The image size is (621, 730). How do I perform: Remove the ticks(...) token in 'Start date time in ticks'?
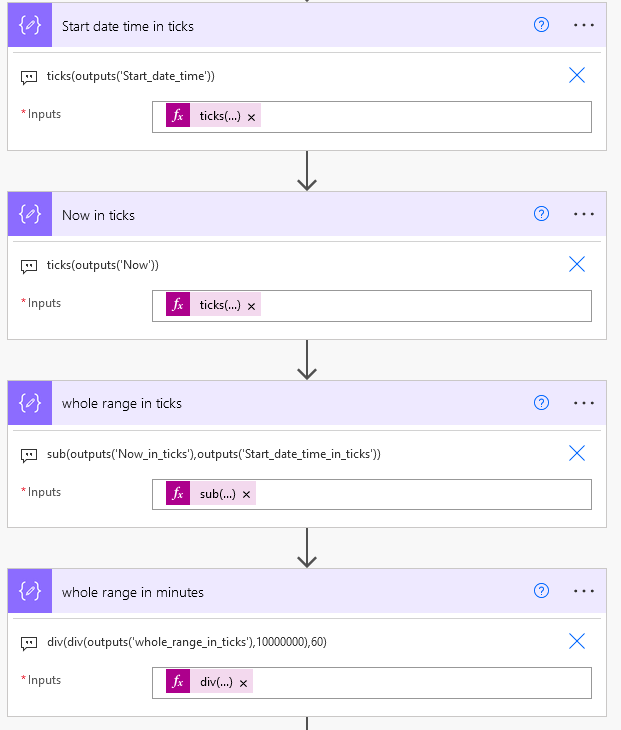point(252,117)
